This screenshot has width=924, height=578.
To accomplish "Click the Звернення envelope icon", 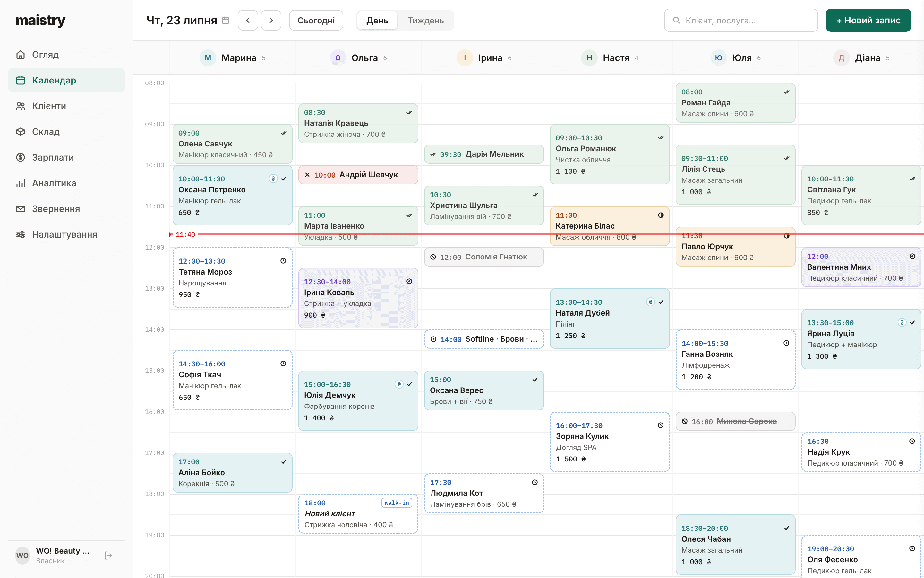I will tap(21, 209).
